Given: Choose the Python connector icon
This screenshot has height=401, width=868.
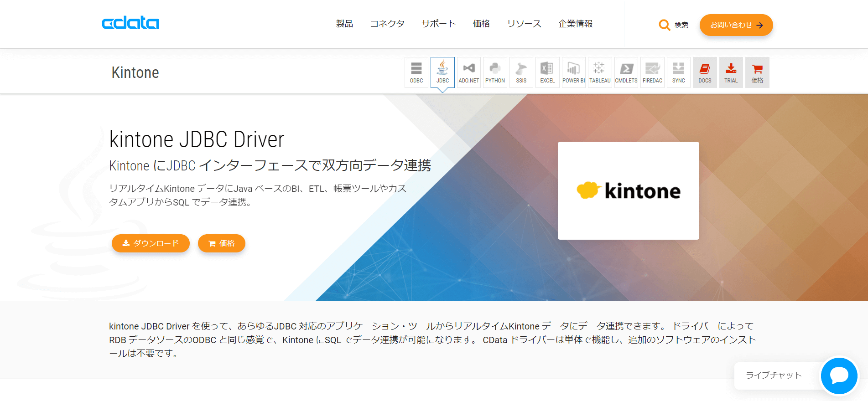Looking at the screenshot, I should click(x=495, y=72).
